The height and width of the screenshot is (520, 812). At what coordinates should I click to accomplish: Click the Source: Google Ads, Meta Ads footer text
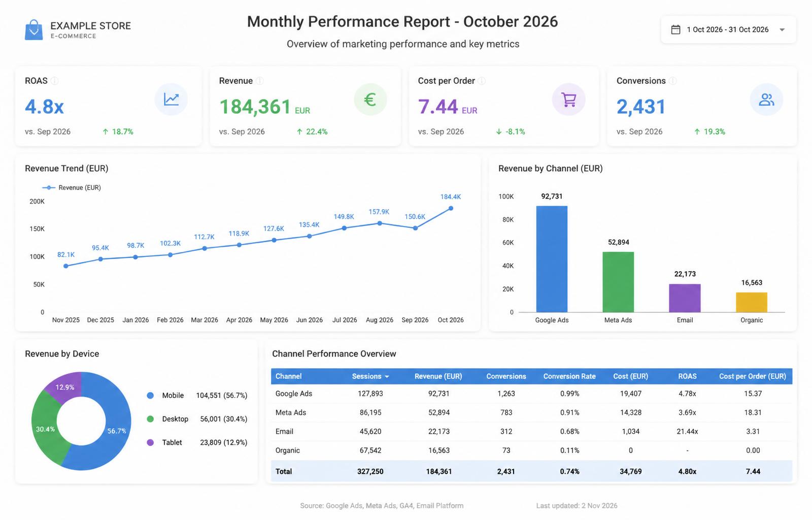coord(382,506)
